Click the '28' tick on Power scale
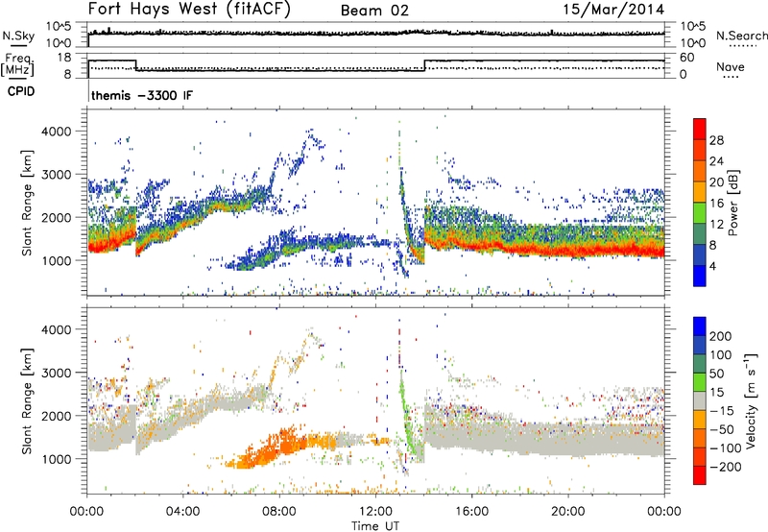This screenshot has width=768, height=532. click(x=716, y=140)
